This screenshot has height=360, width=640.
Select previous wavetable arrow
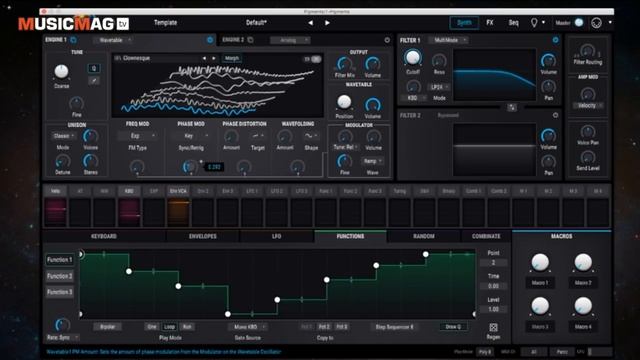point(204,58)
